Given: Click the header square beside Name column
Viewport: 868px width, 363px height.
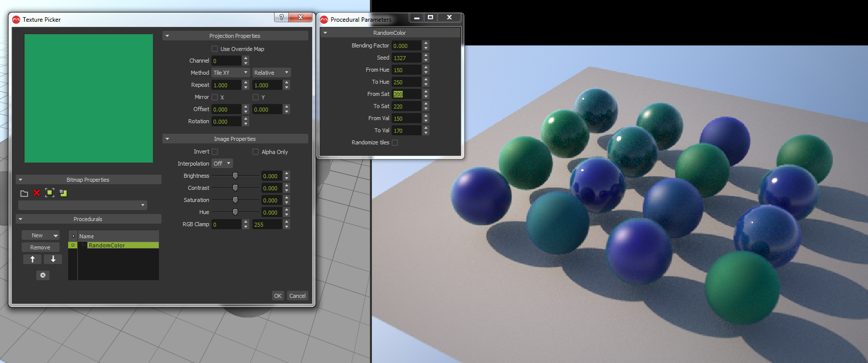Looking at the screenshot, I should pos(73,236).
